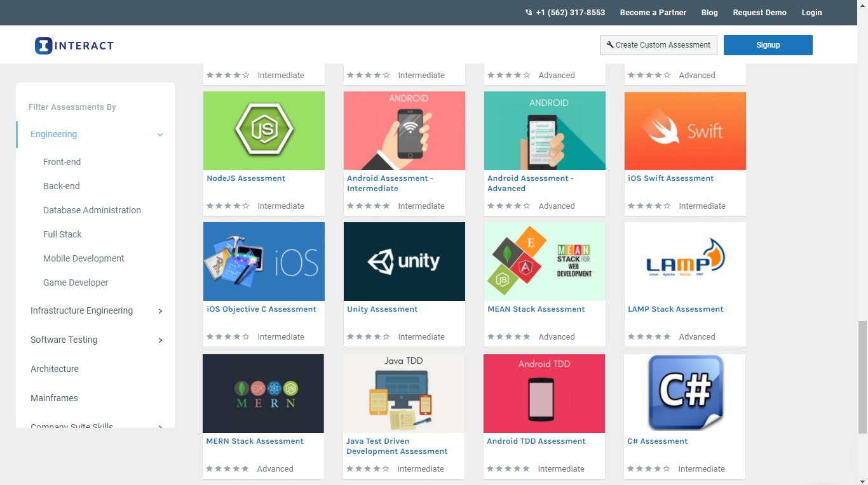Open the LAMP flame logo image
Image resolution: width=868 pixels, height=485 pixels.
[685, 262]
